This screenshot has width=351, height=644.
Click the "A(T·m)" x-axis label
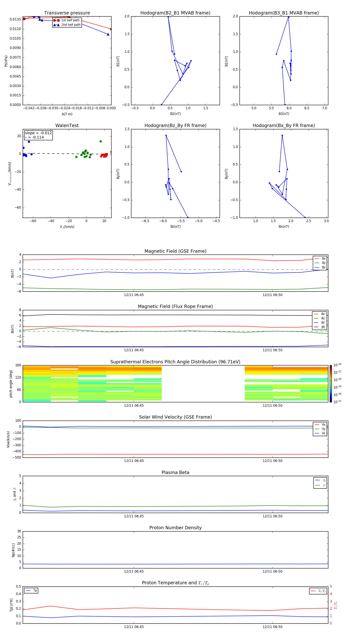(67, 114)
